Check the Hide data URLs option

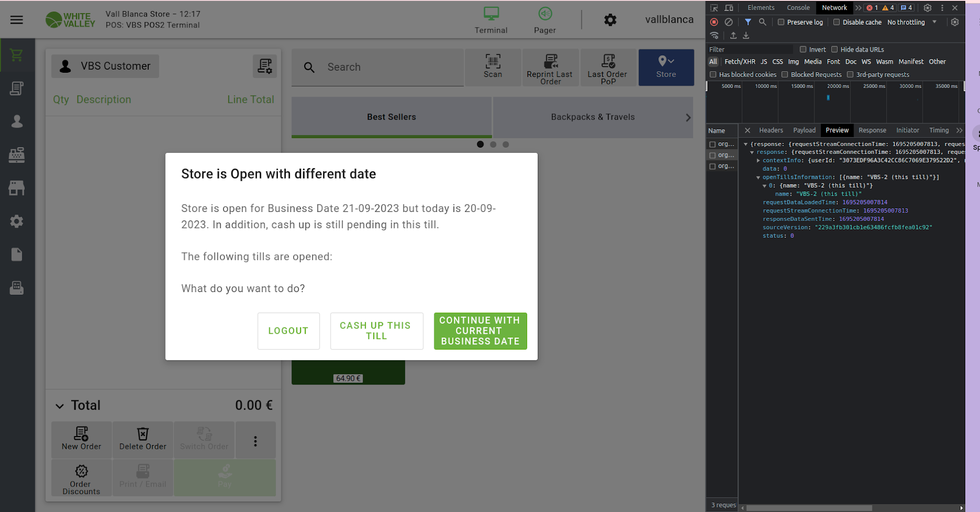pyautogui.click(x=835, y=50)
